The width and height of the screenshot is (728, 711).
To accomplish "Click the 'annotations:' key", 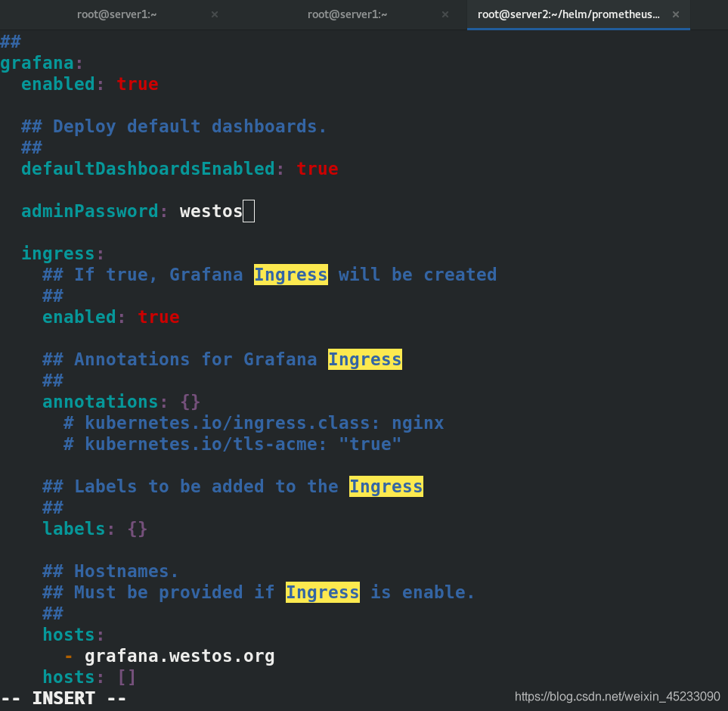I will point(105,401).
